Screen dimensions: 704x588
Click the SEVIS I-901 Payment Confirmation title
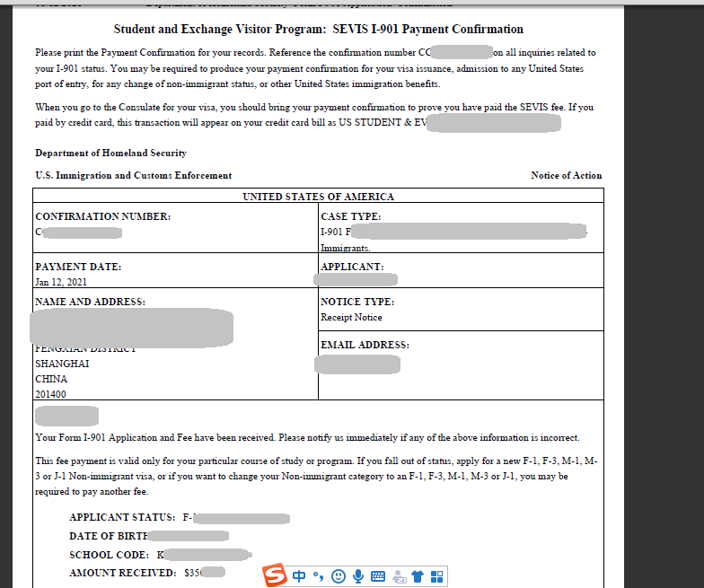pos(318,29)
